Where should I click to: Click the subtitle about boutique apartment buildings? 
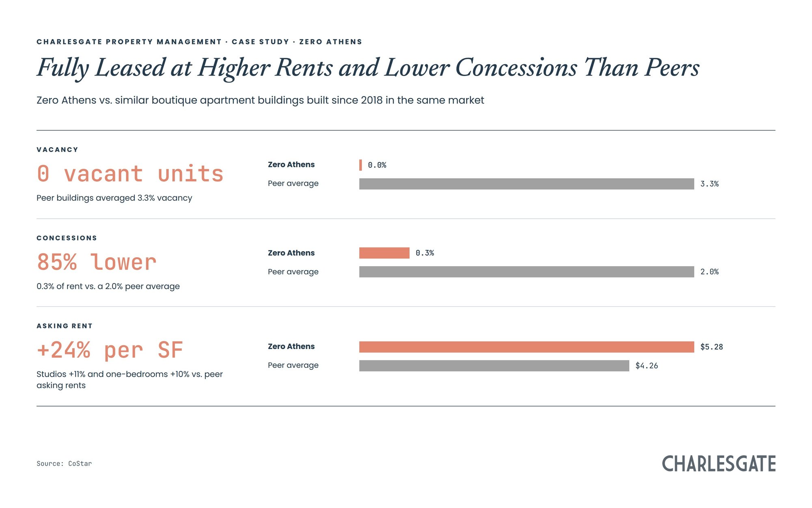(x=260, y=100)
